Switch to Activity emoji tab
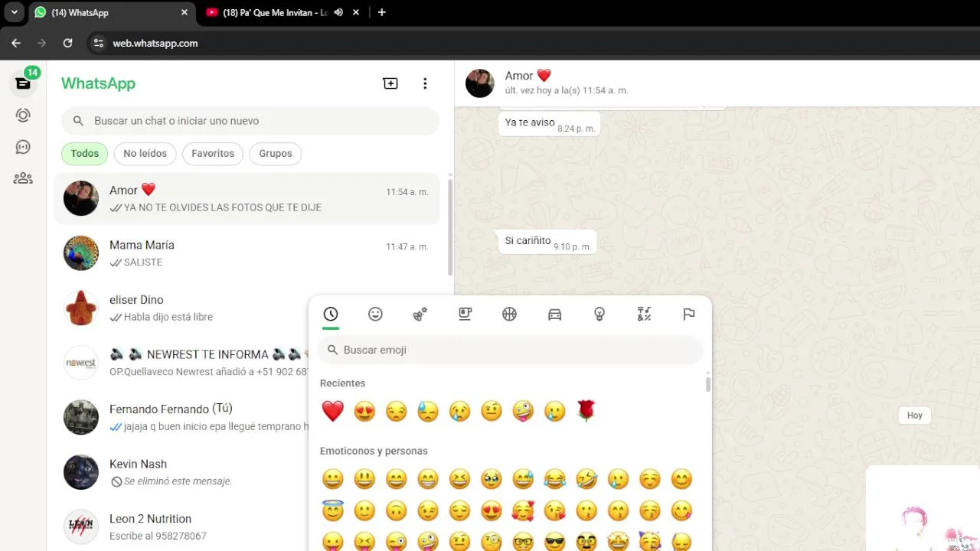 tap(510, 314)
